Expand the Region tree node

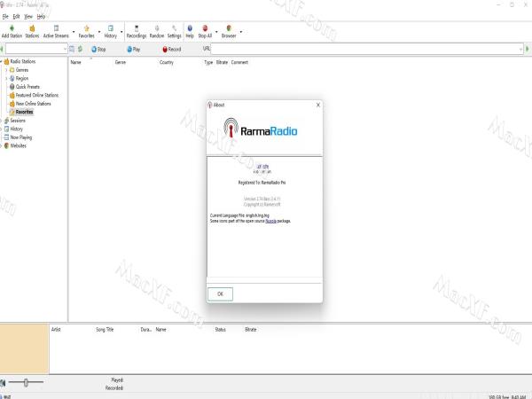pos(6,78)
